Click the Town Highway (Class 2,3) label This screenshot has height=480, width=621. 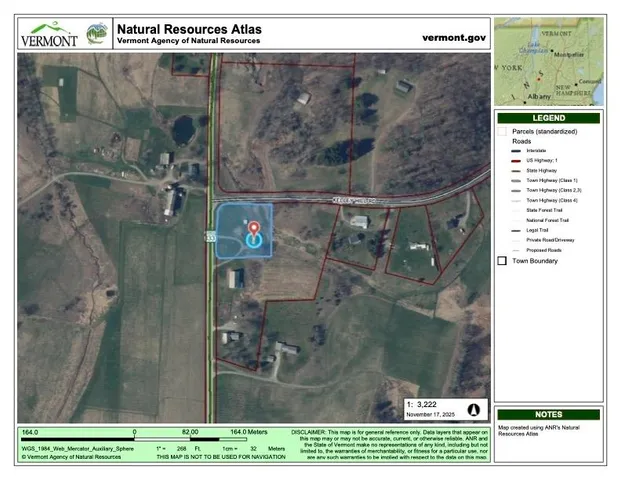click(x=554, y=190)
